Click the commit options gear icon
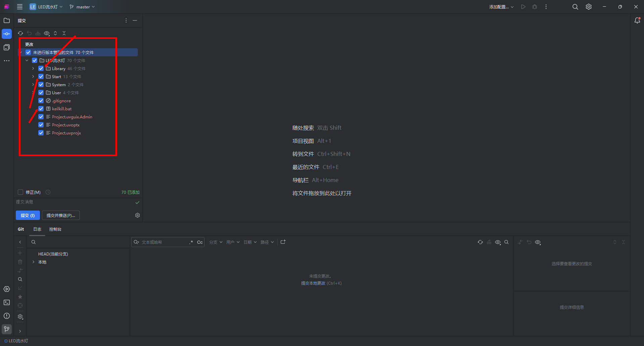This screenshot has width=644, height=346. [138, 215]
